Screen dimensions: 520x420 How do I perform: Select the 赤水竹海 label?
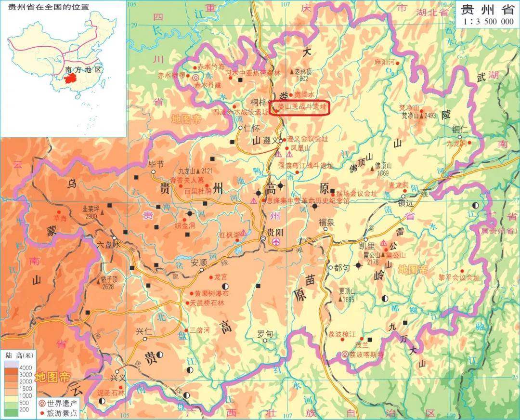click(x=211, y=66)
